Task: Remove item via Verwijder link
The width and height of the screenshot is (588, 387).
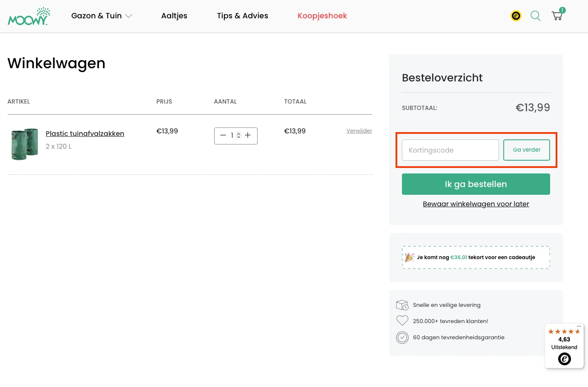Action: pyautogui.click(x=359, y=130)
